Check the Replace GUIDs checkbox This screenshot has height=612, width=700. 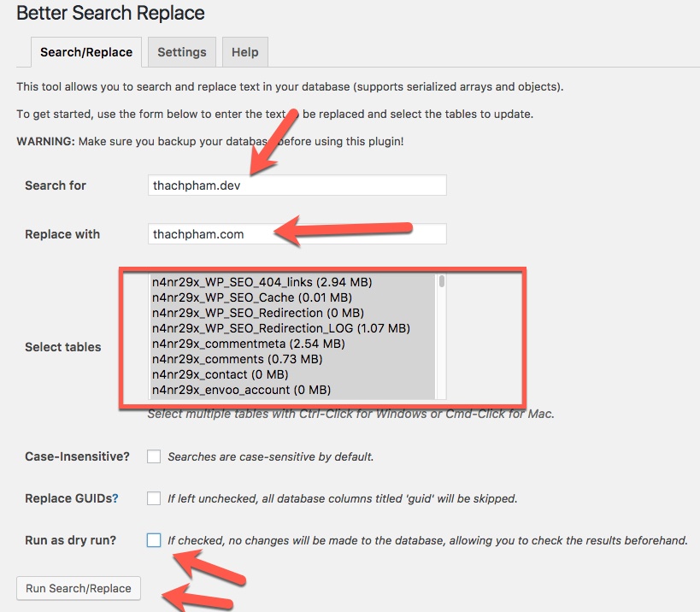(154, 498)
